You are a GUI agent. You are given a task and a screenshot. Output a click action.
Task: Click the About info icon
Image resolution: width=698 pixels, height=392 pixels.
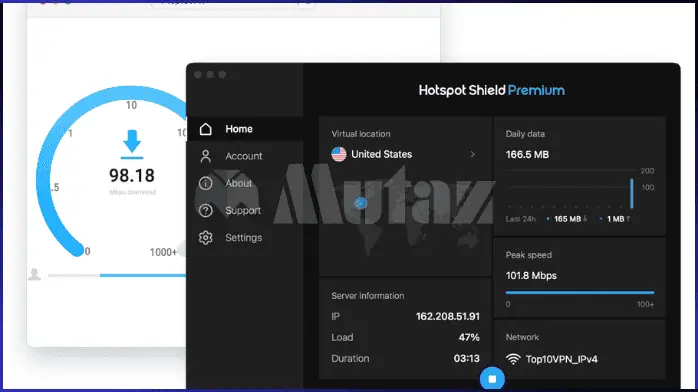coord(206,183)
